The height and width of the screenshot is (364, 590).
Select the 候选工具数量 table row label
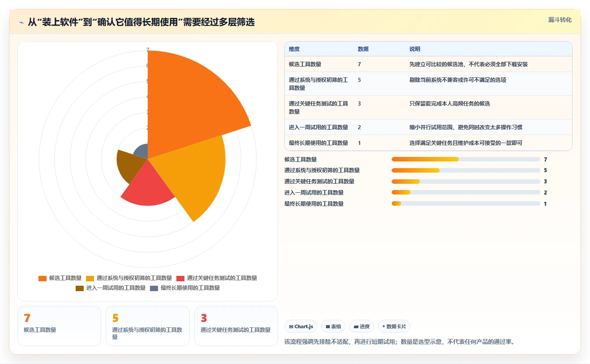pyautogui.click(x=305, y=64)
